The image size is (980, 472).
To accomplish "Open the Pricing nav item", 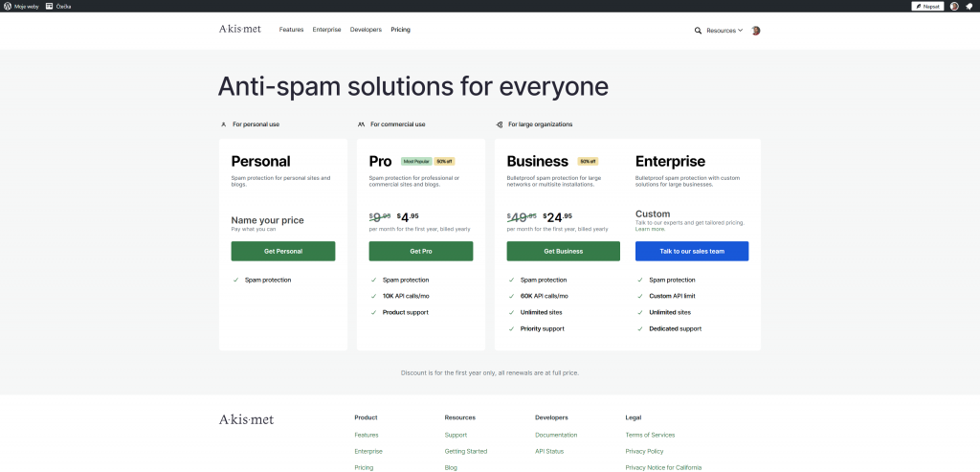I will [401, 30].
